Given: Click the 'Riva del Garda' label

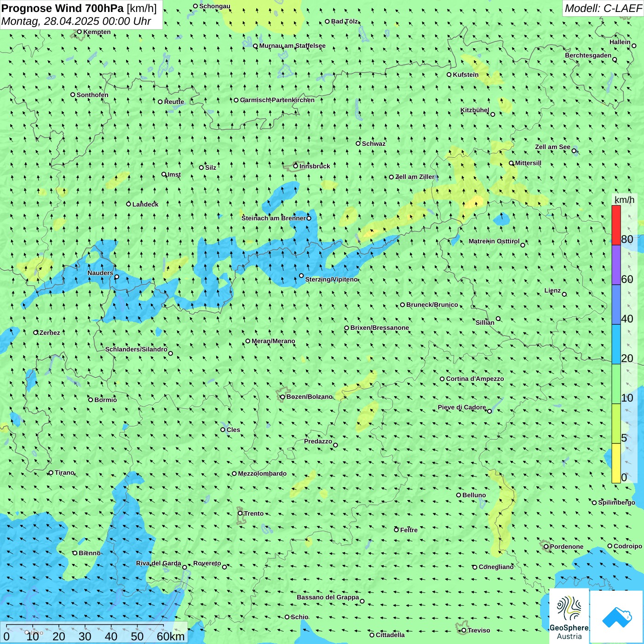Looking at the screenshot, I should click(x=159, y=563).
